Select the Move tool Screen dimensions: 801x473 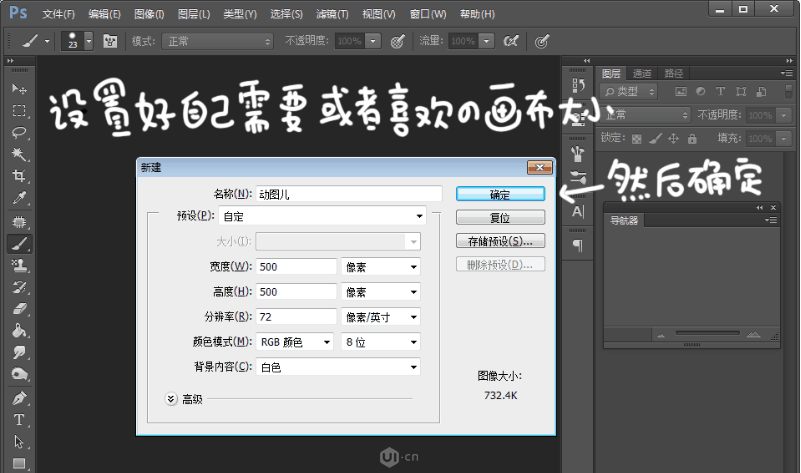(18, 89)
